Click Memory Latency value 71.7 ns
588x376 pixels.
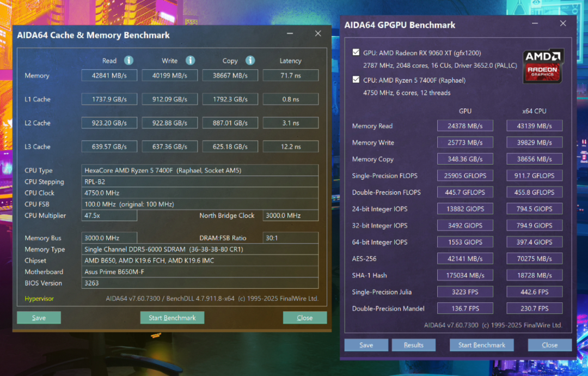coord(291,75)
